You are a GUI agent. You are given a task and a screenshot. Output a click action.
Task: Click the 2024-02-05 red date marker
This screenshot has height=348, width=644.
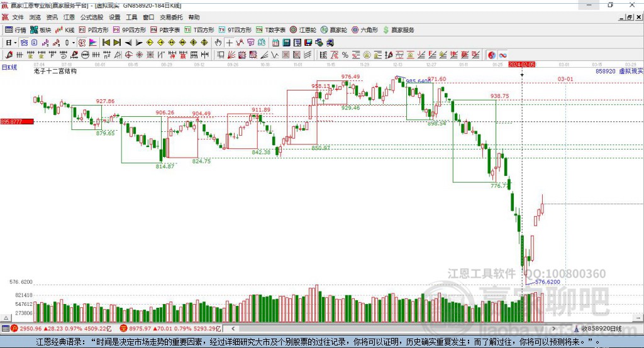[521, 65]
